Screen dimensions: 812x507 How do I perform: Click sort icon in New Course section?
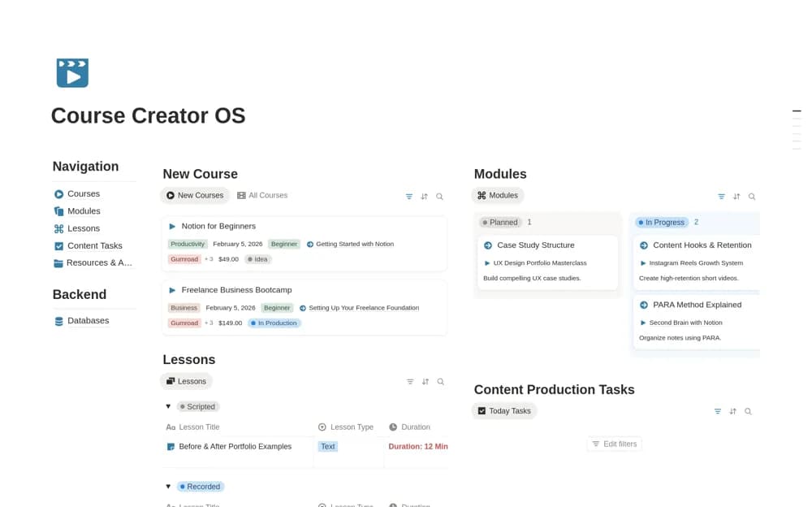[425, 197]
